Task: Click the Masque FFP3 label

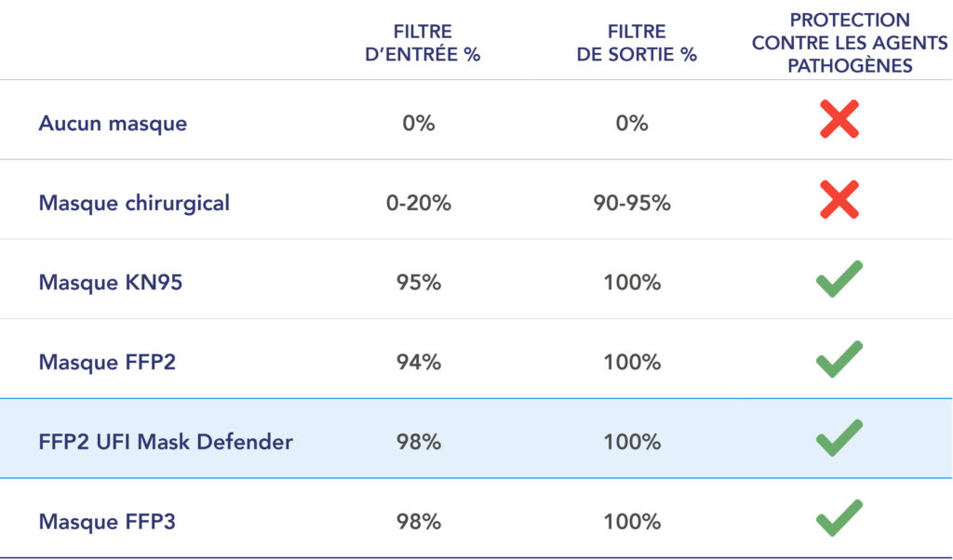Action: pos(107,521)
